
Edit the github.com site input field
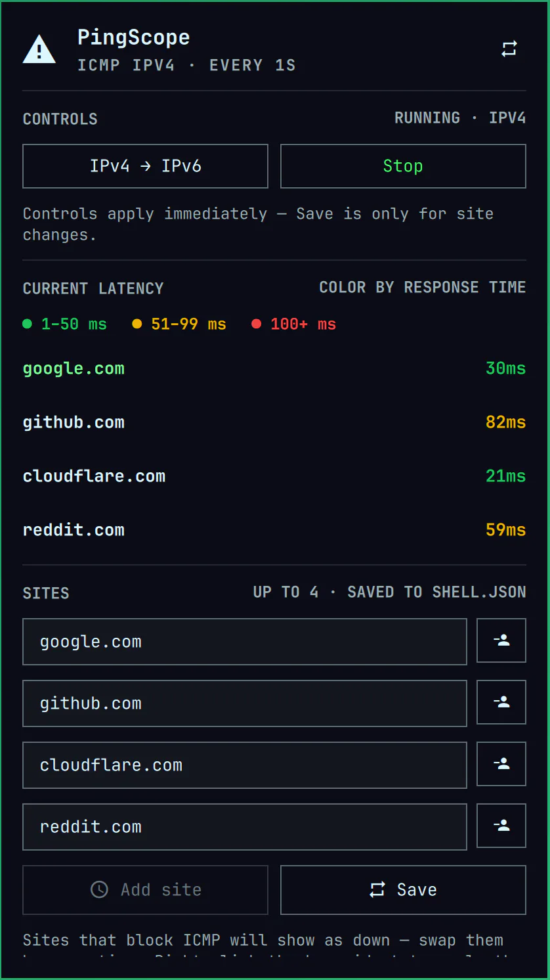245,703
